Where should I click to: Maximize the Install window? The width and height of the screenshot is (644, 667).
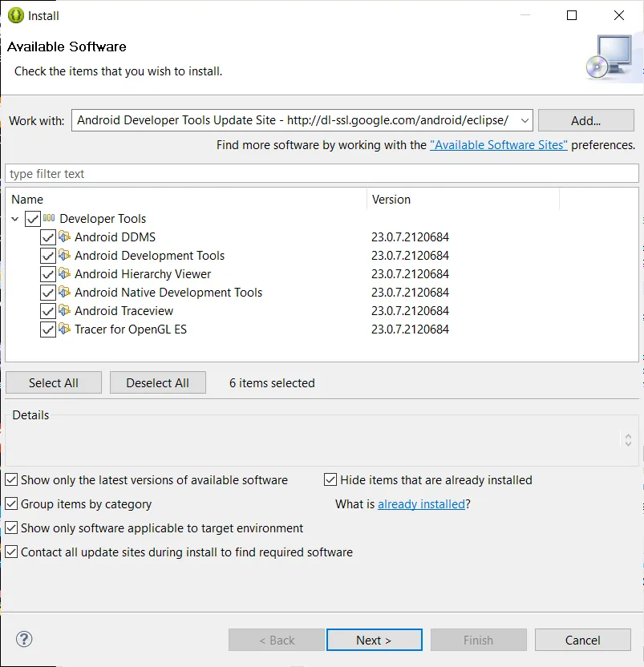pyautogui.click(x=572, y=15)
